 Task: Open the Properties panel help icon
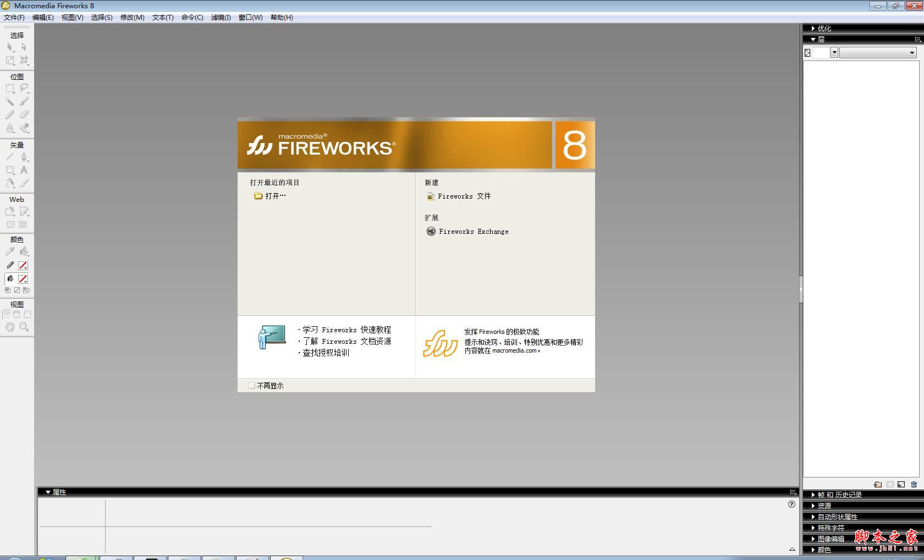(x=791, y=504)
